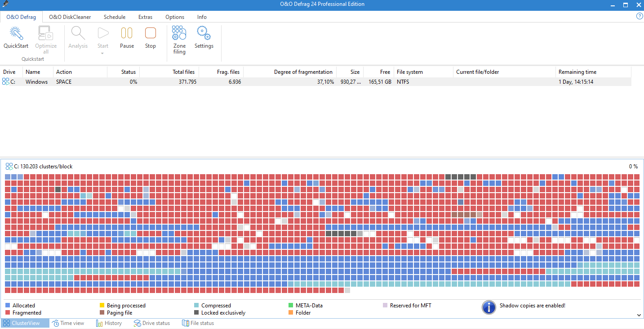Viewport: 644px width, 329px height.
Task: Click the Being processed yellow swatch
Action: coord(102,306)
